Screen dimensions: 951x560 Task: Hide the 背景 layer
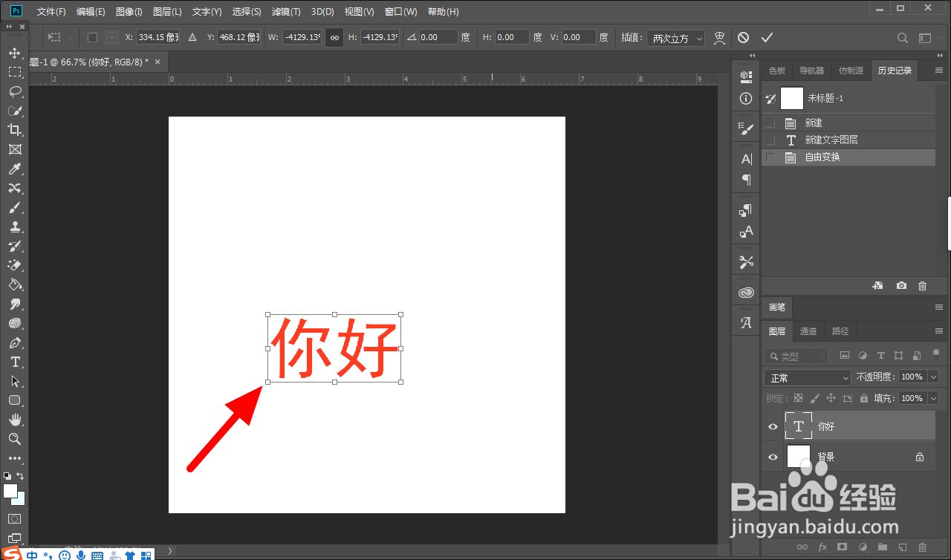coord(773,457)
